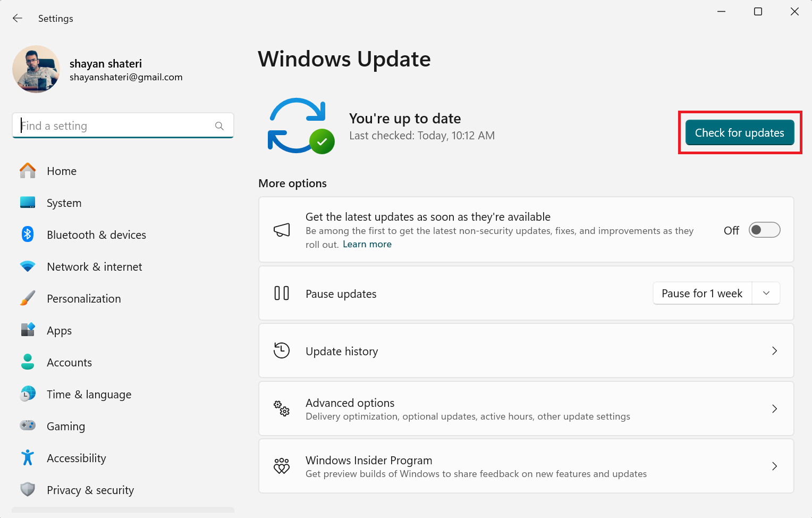Click the Time & language globe icon
Screen dimensions: 812x518
point(28,394)
